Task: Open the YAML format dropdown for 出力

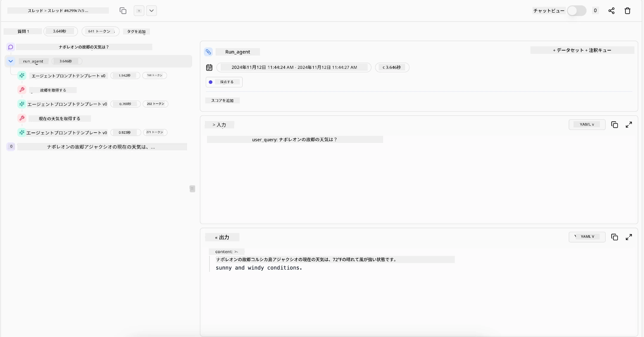Action: (587, 237)
